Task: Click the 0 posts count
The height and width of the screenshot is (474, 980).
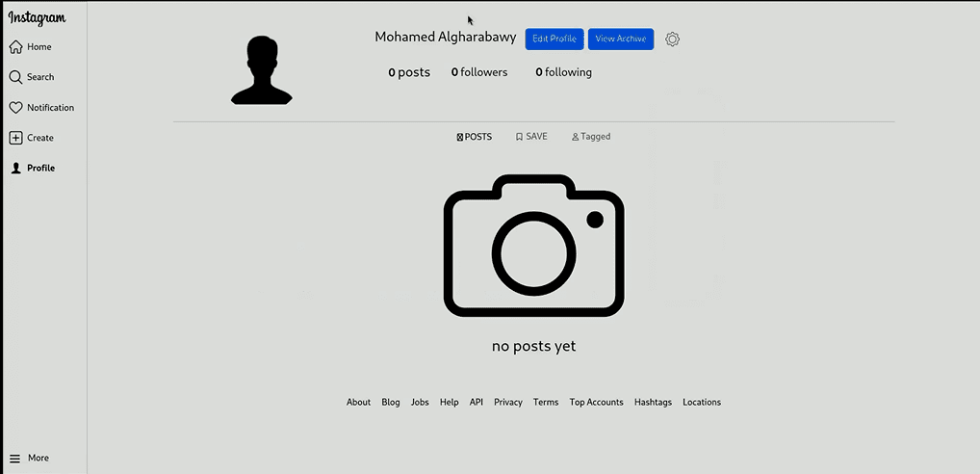Action: [x=409, y=72]
